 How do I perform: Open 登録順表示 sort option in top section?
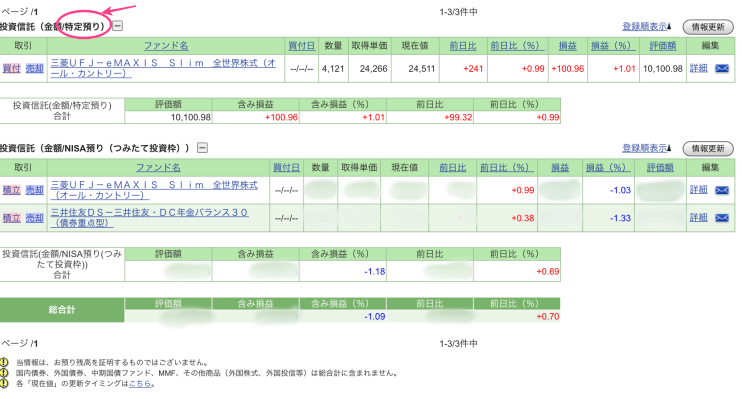click(646, 27)
